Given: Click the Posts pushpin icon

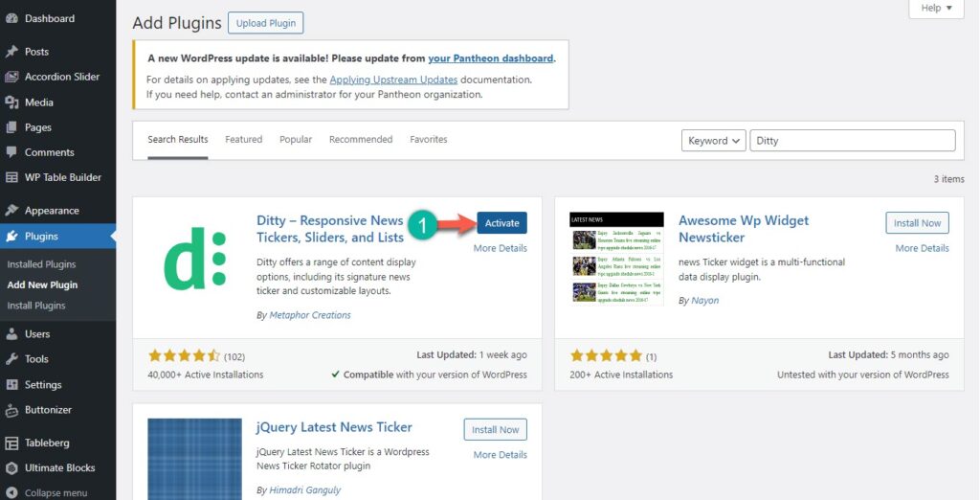Looking at the screenshot, I should pos(11,52).
